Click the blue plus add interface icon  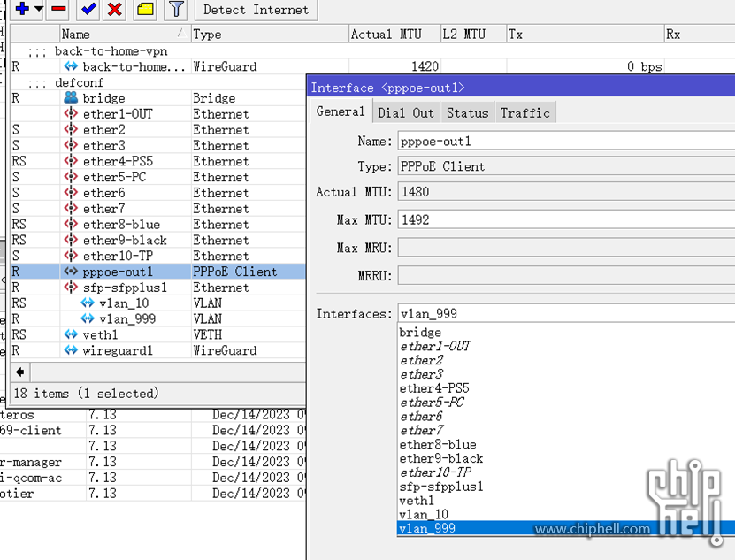(x=22, y=9)
